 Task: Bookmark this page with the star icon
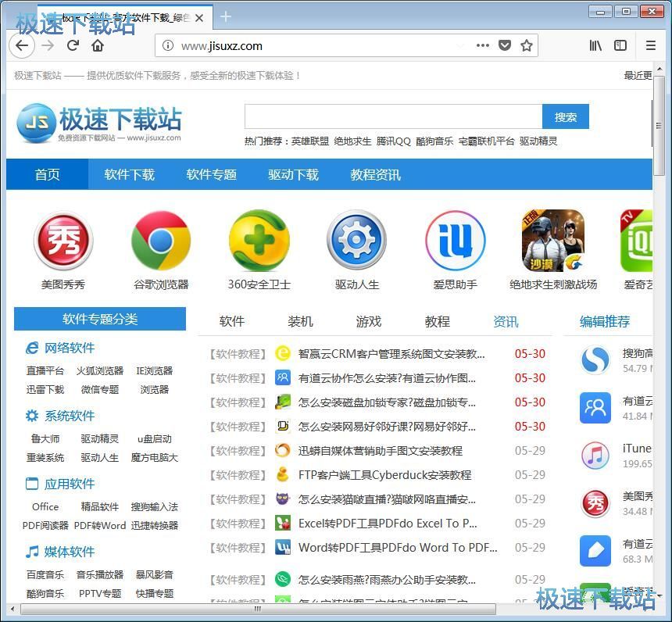coord(527,45)
